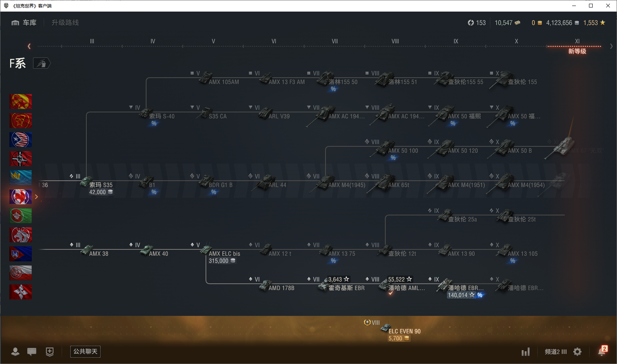Click the 1,553 free experience star
This screenshot has width=617, height=364.
594,23
